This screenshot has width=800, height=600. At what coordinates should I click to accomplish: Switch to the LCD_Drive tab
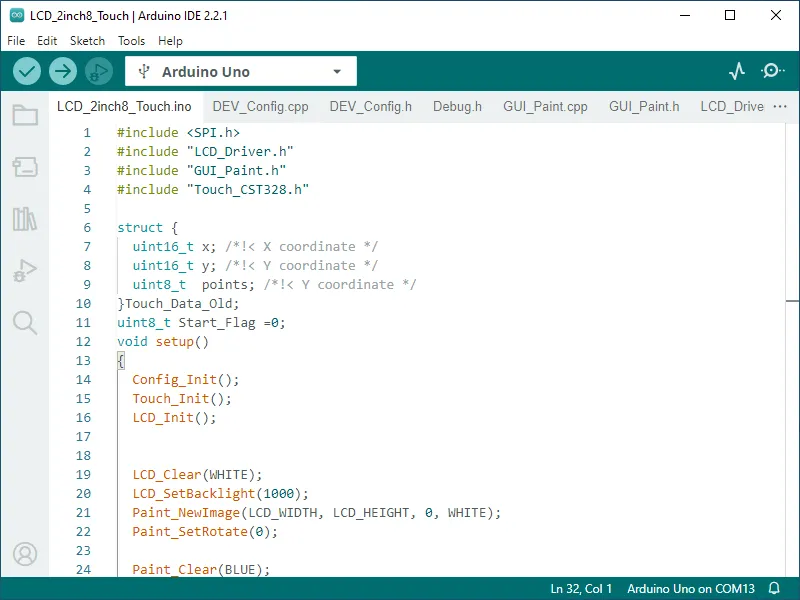pyautogui.click(x=732, y=107)
